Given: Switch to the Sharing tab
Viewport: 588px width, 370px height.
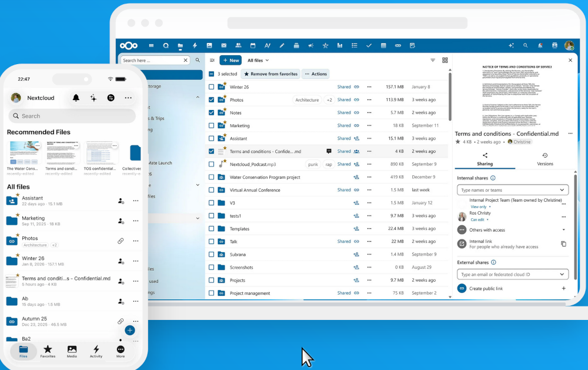Looking at the screenshot, I should tap(485, 159).
